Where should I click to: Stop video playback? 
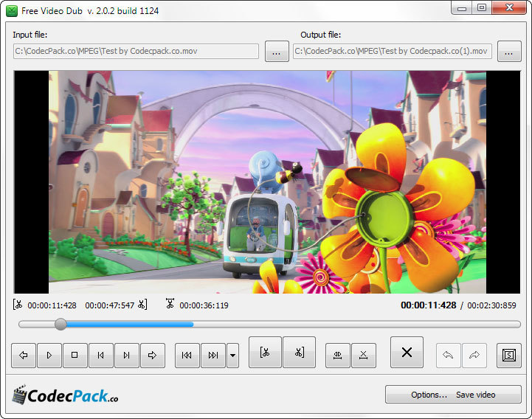point(75,356)
